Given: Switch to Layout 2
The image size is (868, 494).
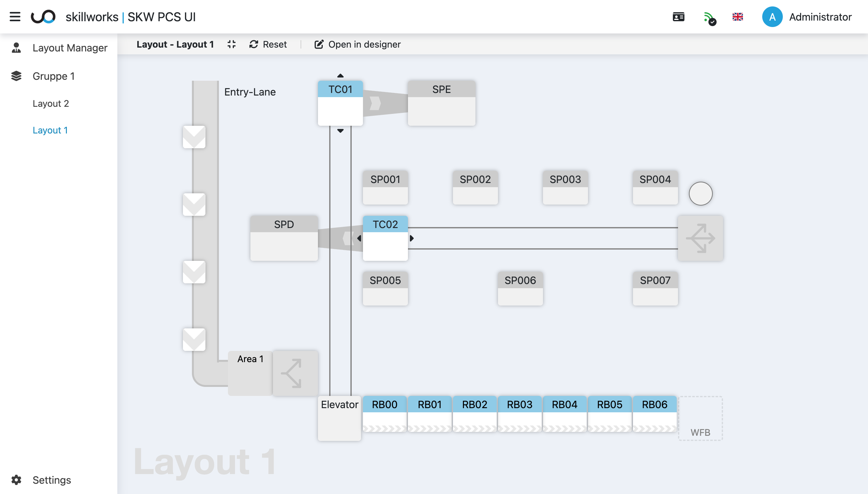Looking at the screenshot, I should (51, 104).
